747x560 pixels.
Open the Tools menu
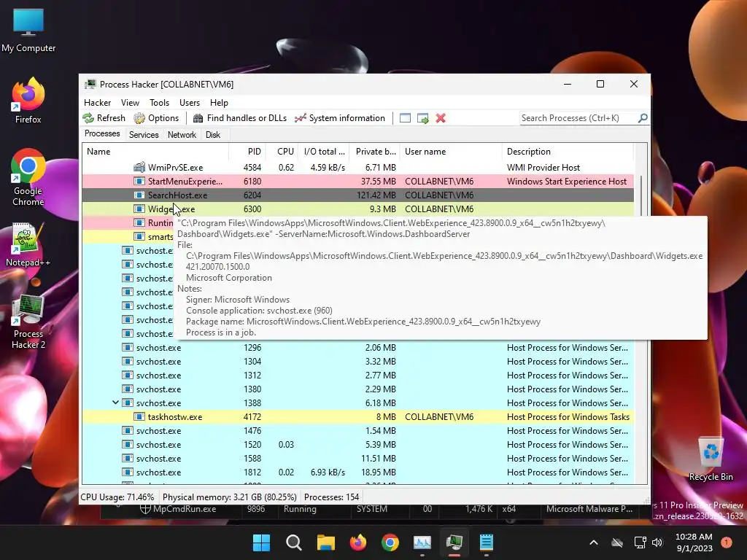pos(159,102)
